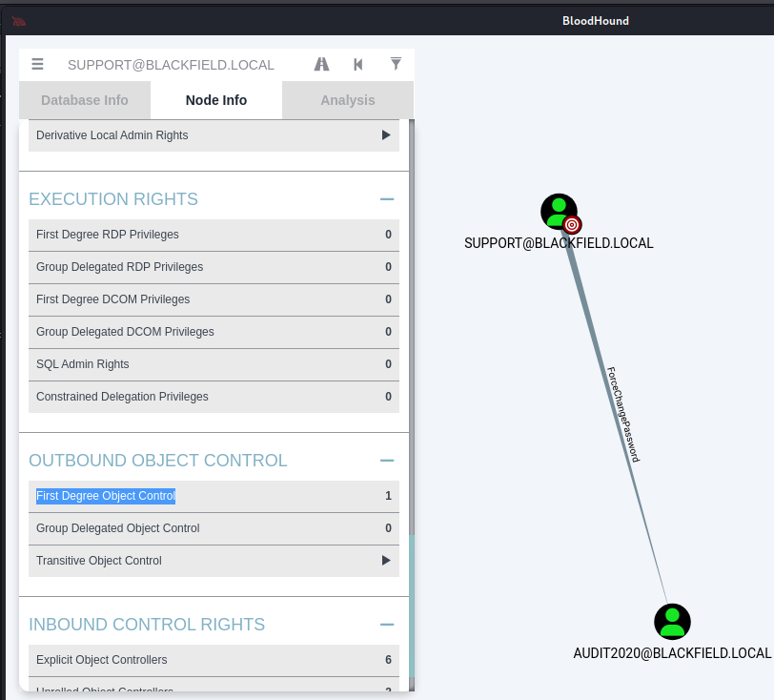Click the OUTBOUND OBJECT CONTROL heading
The width and height of the screenshot is (774, 700).
(x=158, y=461)
